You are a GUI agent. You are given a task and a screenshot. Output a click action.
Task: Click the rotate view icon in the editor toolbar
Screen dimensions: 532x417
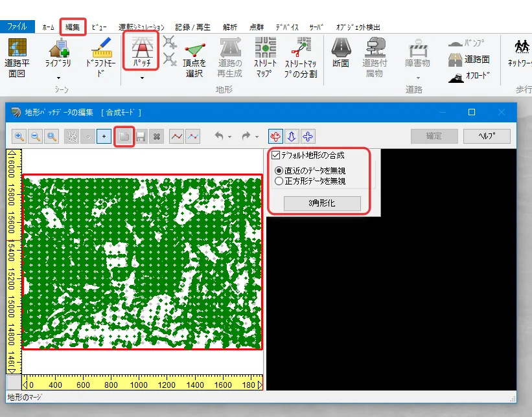coord(276,137)
